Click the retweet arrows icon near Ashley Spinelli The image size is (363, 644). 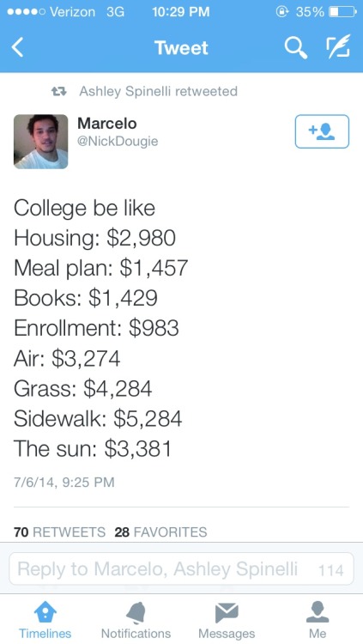(60, 91)
